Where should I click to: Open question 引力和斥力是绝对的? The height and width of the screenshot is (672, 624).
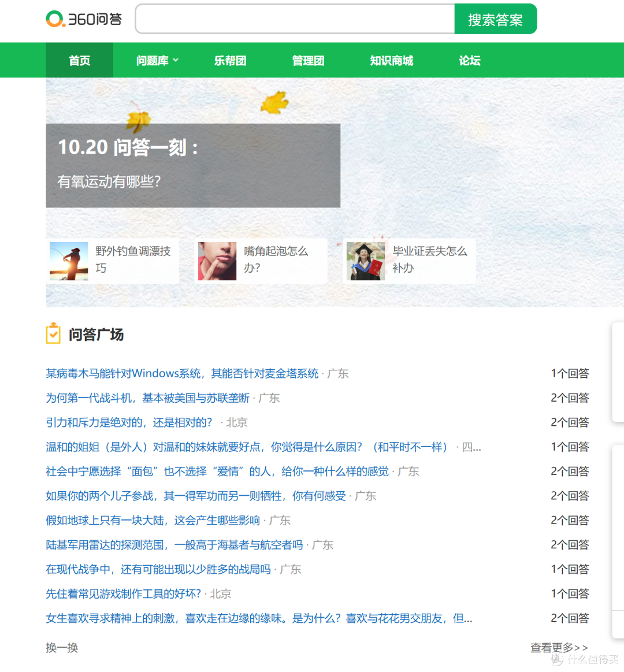(x=129, y=422)
